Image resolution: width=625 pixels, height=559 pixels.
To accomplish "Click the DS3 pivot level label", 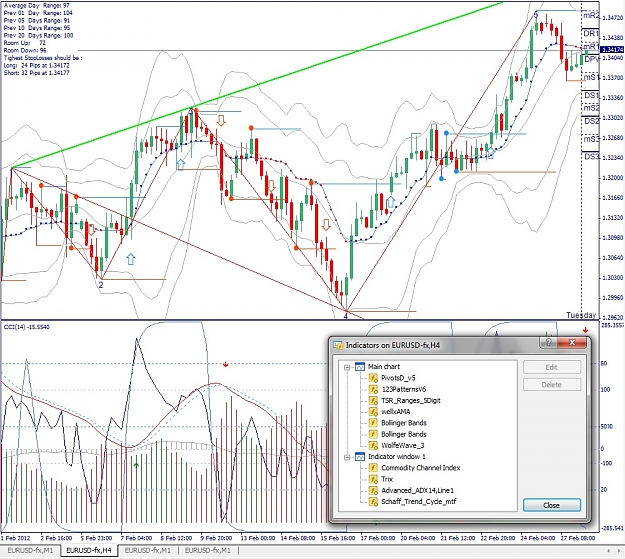I will 591,157.
